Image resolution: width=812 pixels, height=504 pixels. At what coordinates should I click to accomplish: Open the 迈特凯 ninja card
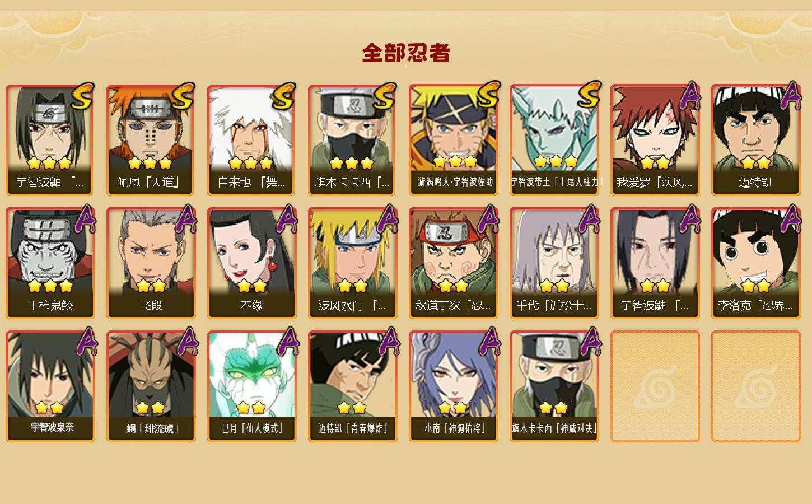(755, 140)
